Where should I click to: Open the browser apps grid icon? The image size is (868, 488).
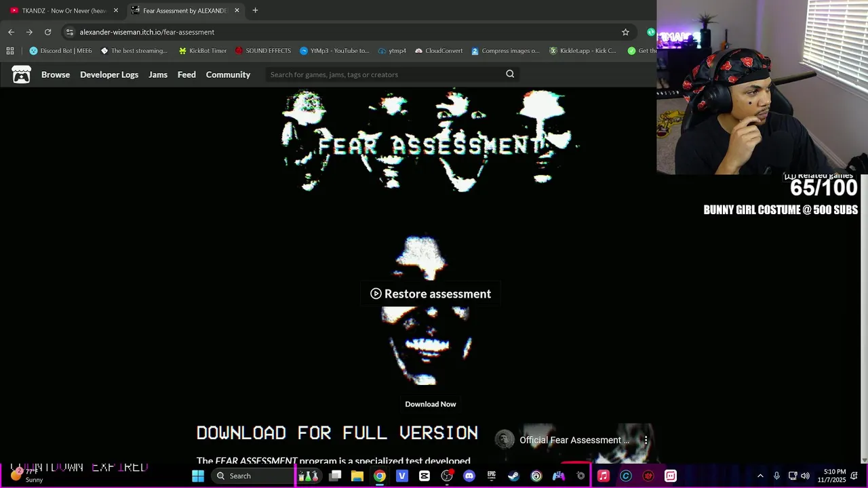(x=9, y=51)
